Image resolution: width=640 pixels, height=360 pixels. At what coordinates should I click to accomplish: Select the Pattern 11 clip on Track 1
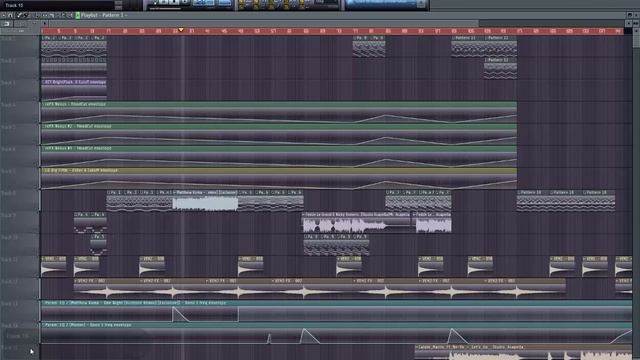coord(468,46)
